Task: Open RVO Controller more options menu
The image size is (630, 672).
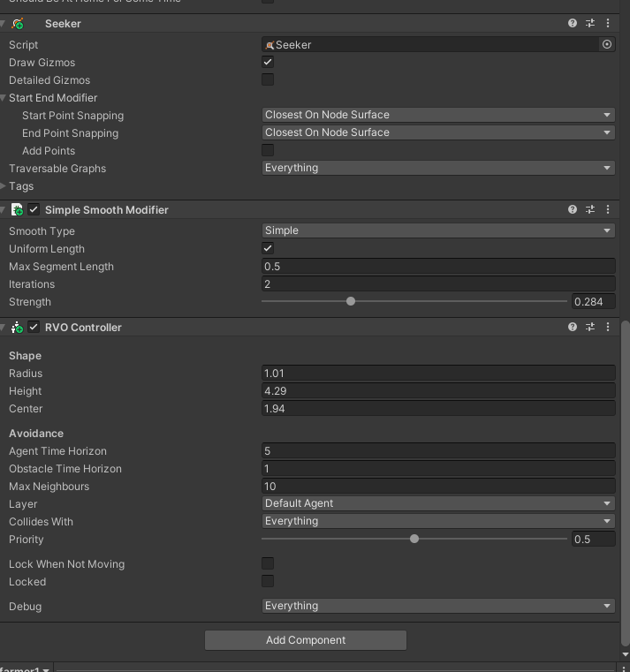Action: tap(608, 328)
